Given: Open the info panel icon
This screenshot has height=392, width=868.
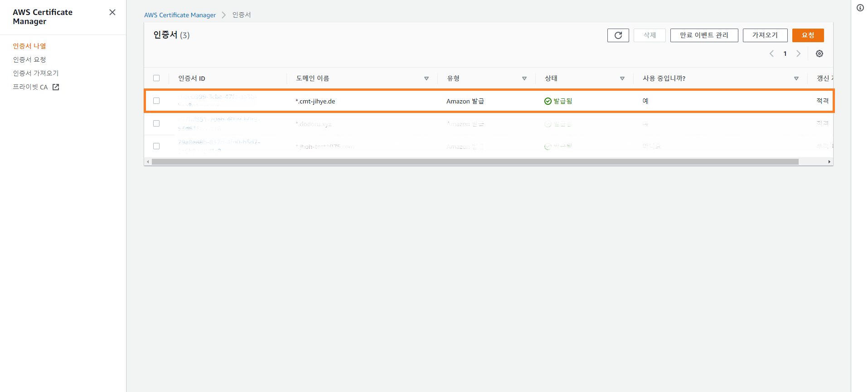Looking at the screenshot, I should click(x=860, y=8).
